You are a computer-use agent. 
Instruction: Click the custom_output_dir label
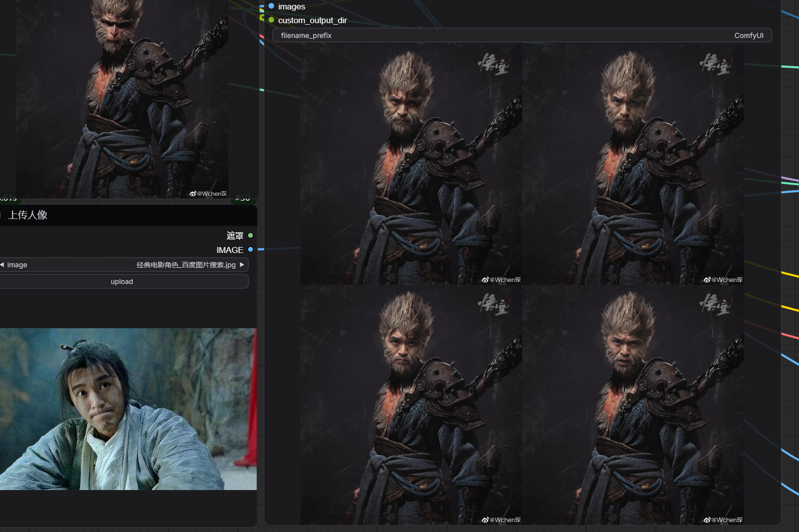[313, 20]
